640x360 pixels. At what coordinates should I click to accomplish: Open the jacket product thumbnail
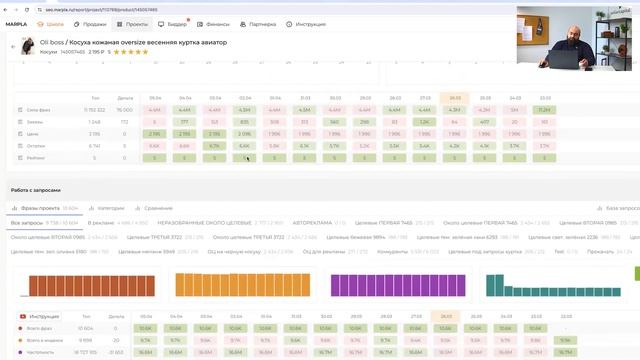click(28, 46)
